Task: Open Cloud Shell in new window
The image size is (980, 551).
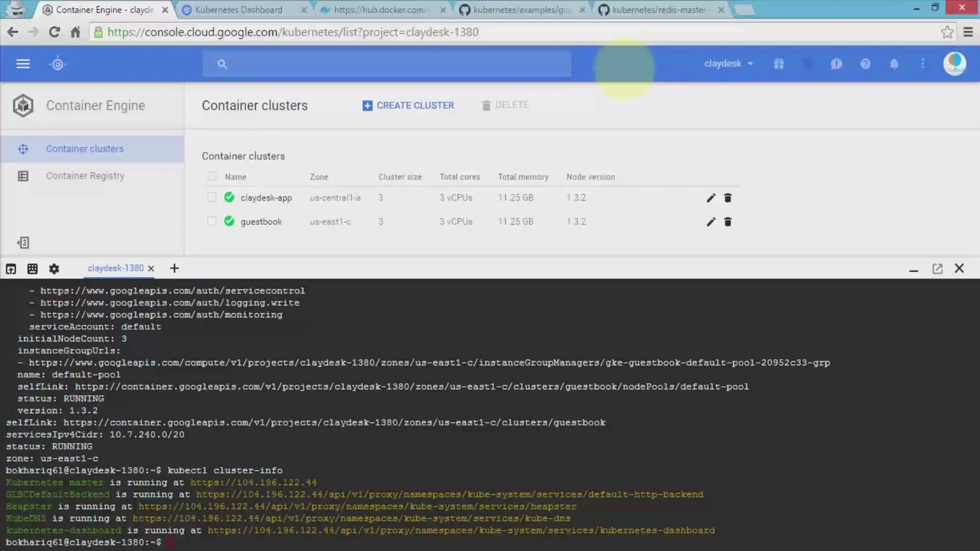Action: (937, 268)
